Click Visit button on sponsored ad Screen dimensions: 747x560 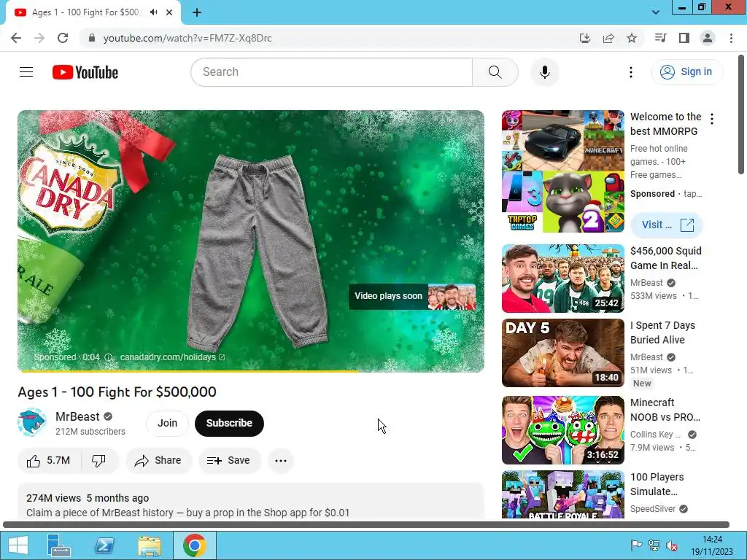[667, 225]
